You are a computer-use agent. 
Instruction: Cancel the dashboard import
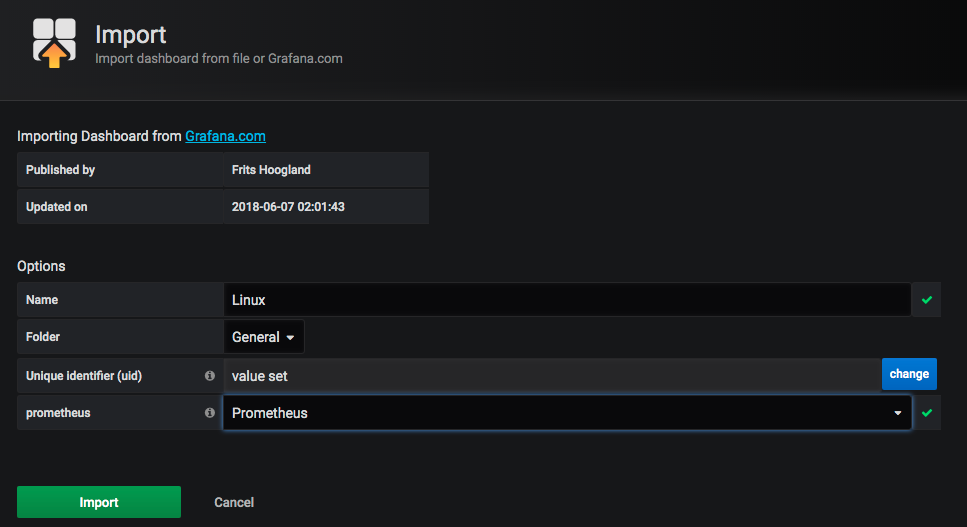coord(234,502)
